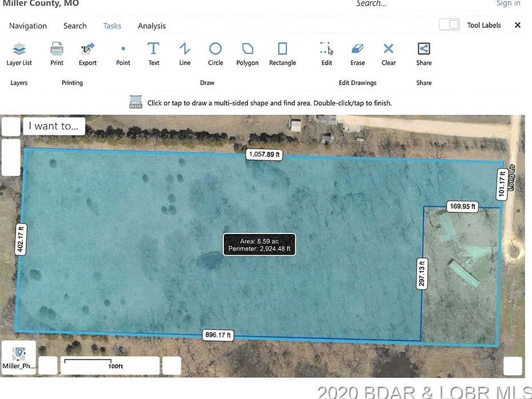Pick the Rectangle drawing tool

282,54
